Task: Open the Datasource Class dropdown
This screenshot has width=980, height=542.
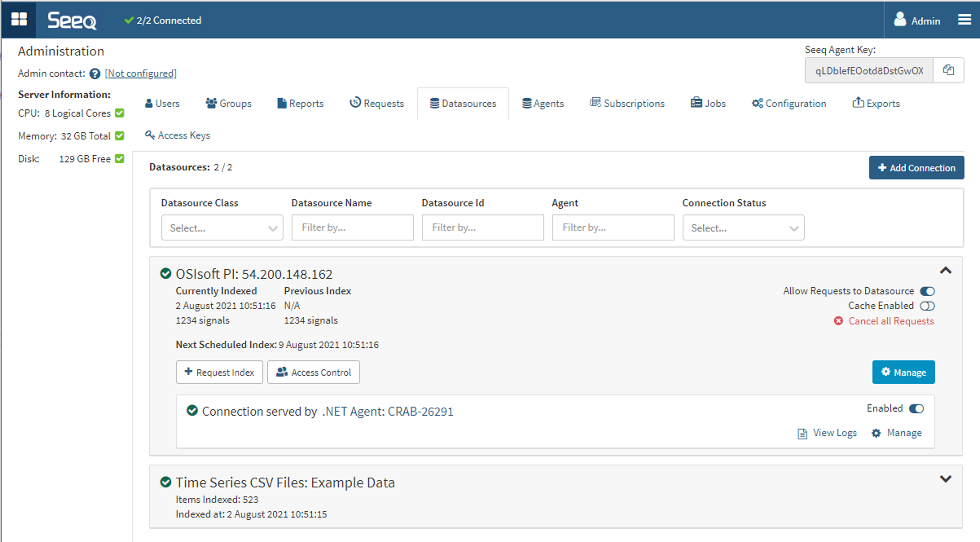Action: coord(222,228)
